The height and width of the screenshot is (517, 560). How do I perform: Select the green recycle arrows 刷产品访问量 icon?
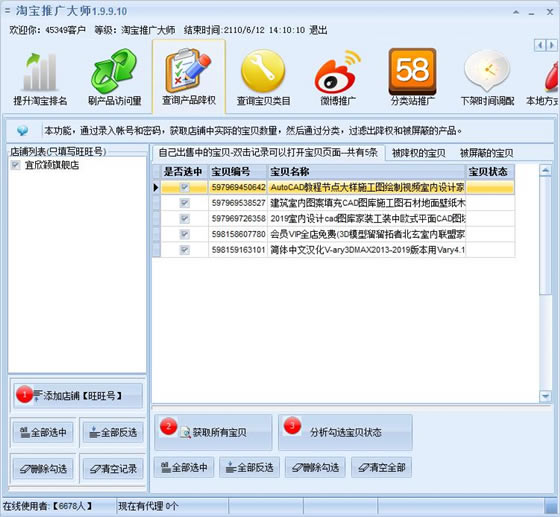pos(114,71)
